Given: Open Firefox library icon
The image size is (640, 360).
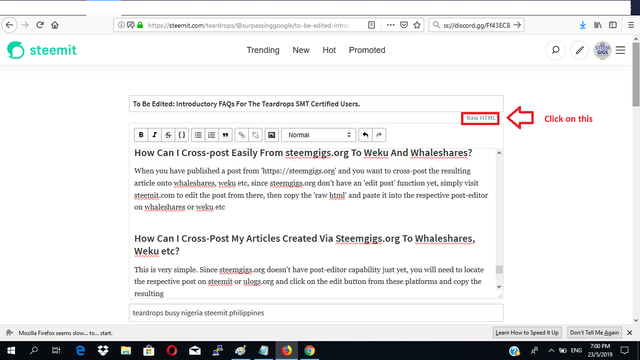Looking at the screenshot, I should [598, 25].
